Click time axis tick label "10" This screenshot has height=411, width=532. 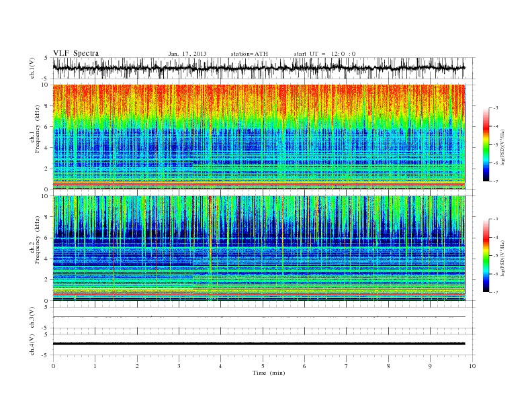click(x=472, y=366)
